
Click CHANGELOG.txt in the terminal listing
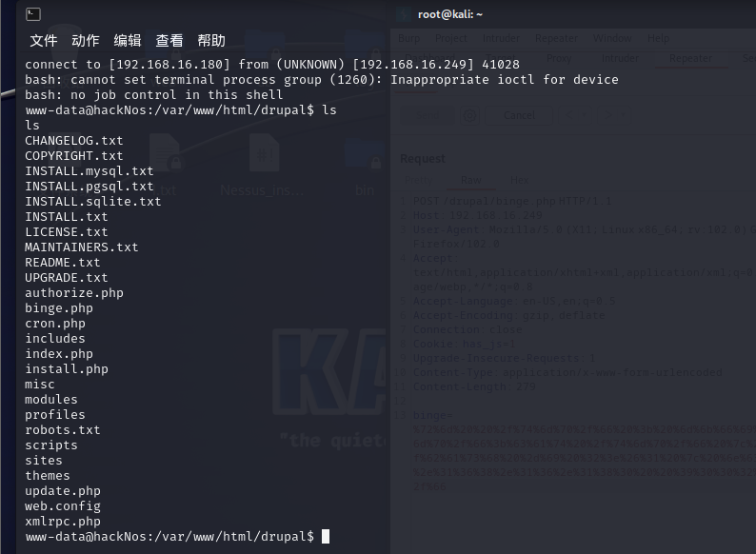pyautogui.click(x=73, y=141)
